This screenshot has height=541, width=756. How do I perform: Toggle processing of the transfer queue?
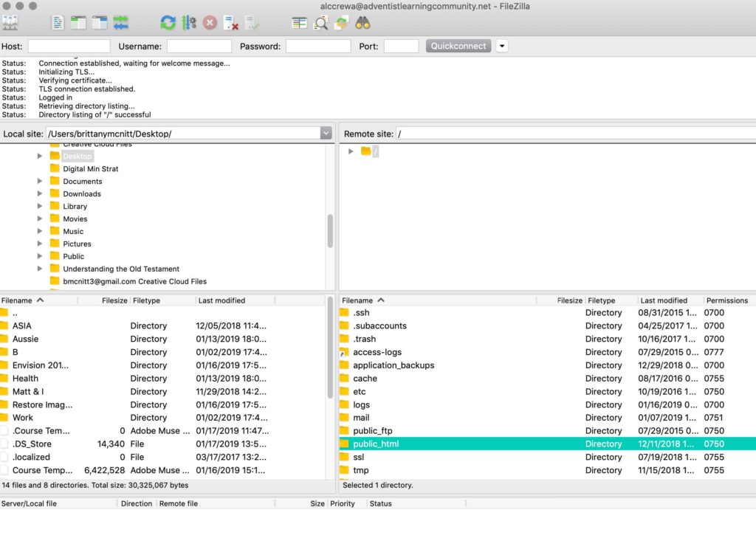189,23
